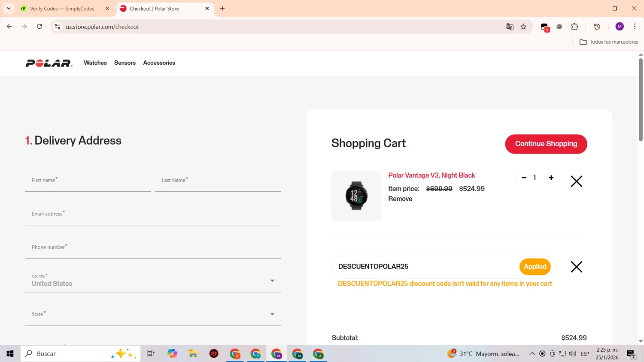The height and width of the screenshot is (362, 644).
Task: Translate this page icon
Action: pos(510,27)
